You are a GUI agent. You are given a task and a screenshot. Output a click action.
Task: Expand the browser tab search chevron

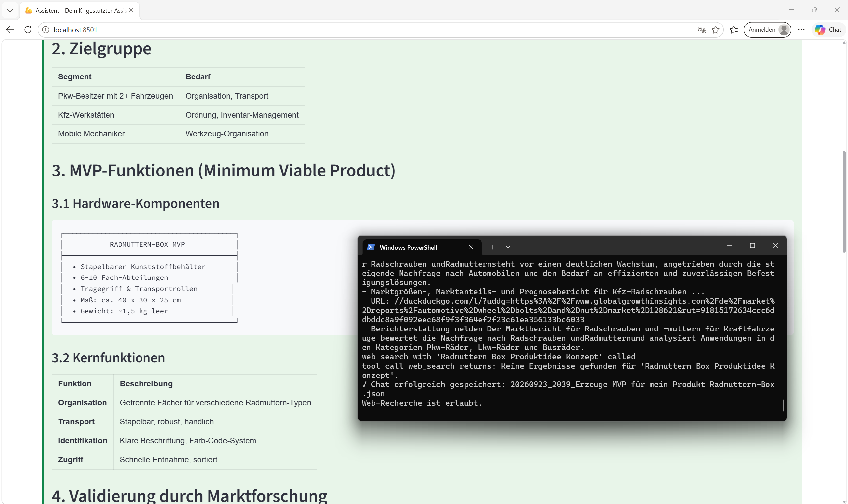(x=10, y=10)
